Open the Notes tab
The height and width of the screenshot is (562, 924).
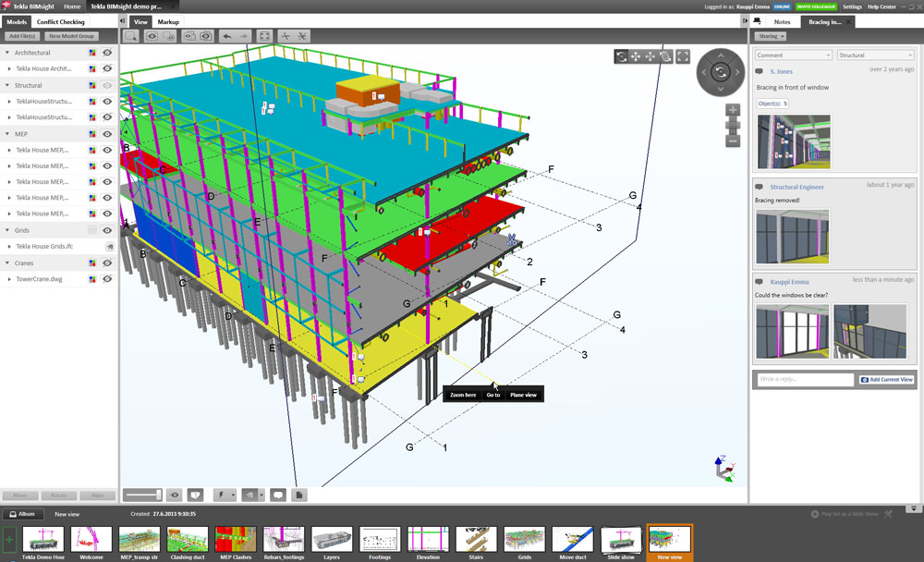point(782,22)
